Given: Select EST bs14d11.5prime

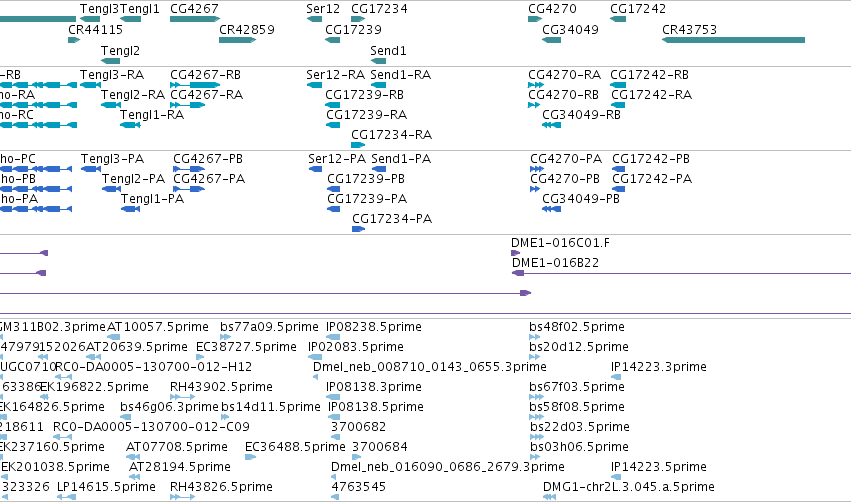Looking at the screenshot, I should pyautogui.click(x=271, y=407).
